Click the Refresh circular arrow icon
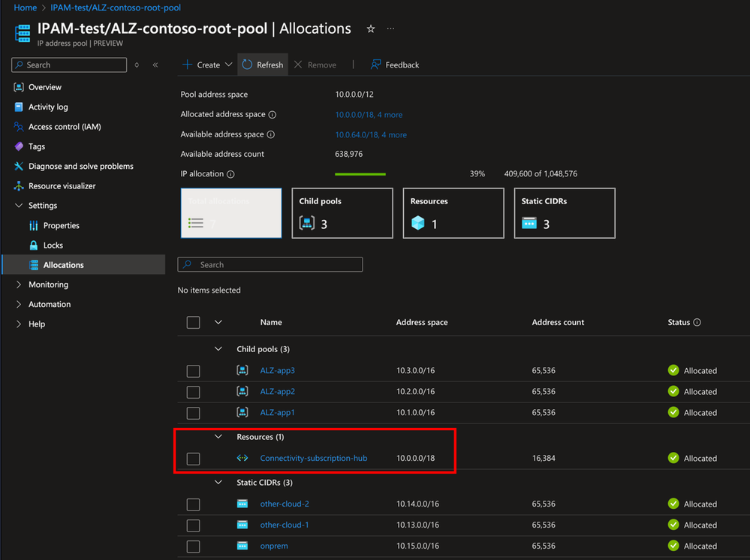 (247, 65)
